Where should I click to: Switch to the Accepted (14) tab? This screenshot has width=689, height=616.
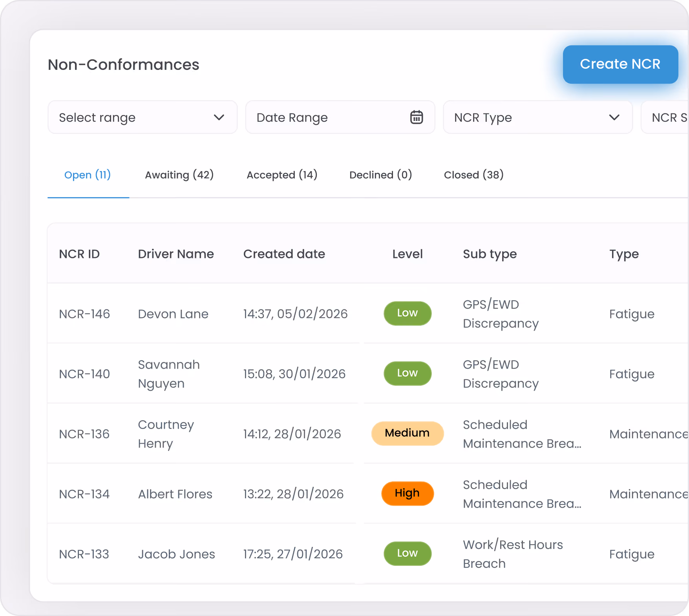click(282, 175)
